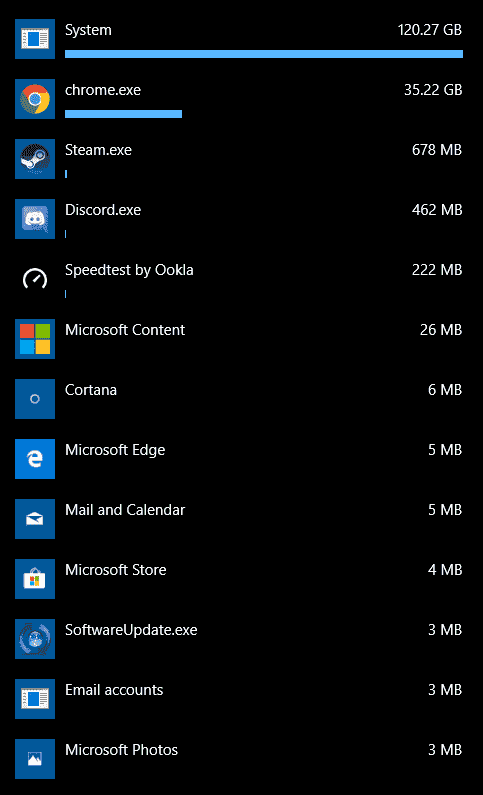Select the Microsoft Edge label

(x=115, y=450)
